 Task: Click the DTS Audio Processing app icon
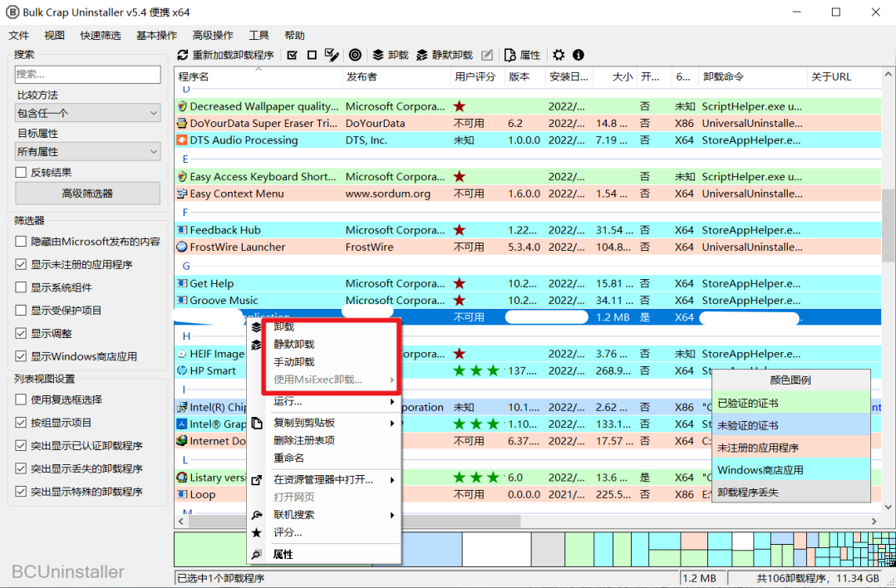pyautogui.click(x=182, y=140)
